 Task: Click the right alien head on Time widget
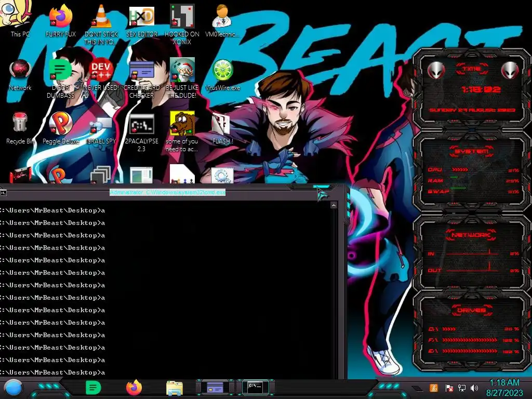510,71
